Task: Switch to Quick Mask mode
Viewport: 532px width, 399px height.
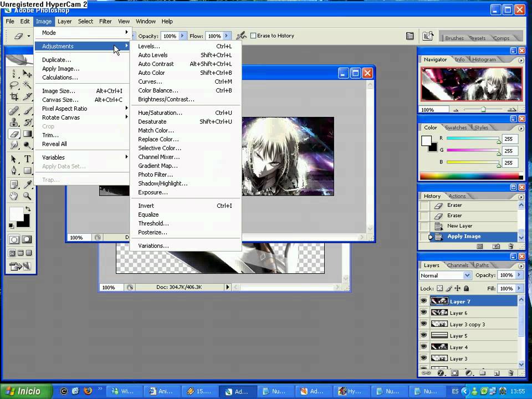Action: pos(27,239)
